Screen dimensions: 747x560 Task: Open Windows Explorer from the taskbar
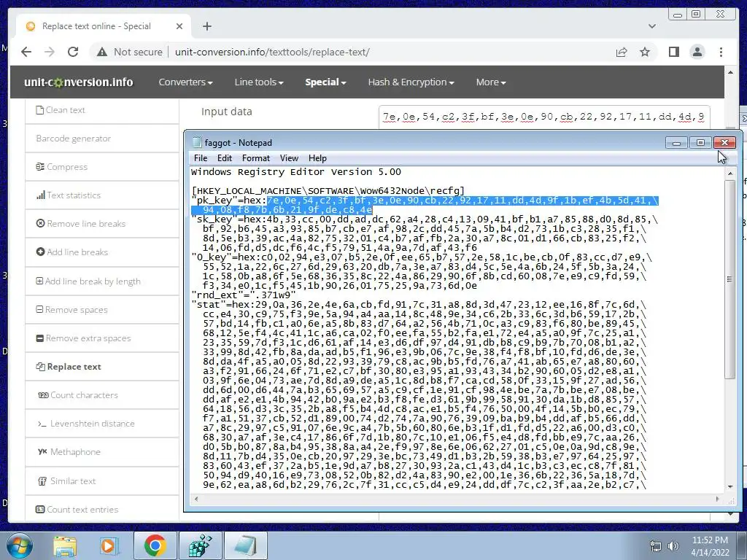(65, 545)
